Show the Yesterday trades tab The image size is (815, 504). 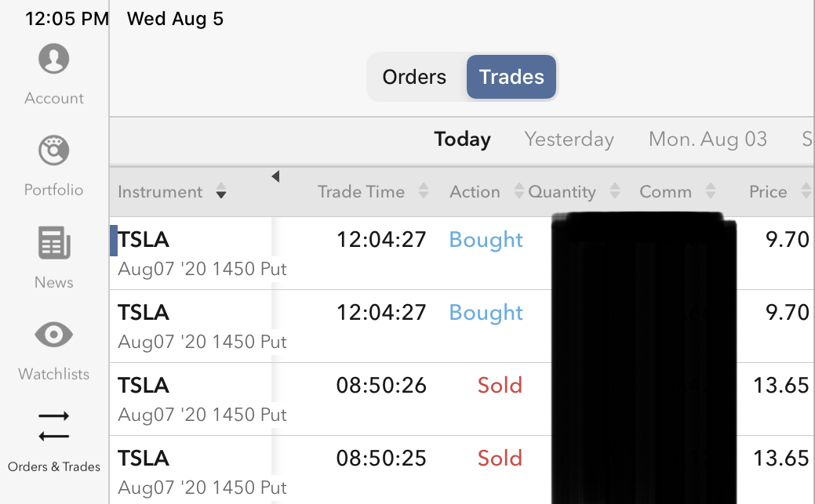click(569, 140)
